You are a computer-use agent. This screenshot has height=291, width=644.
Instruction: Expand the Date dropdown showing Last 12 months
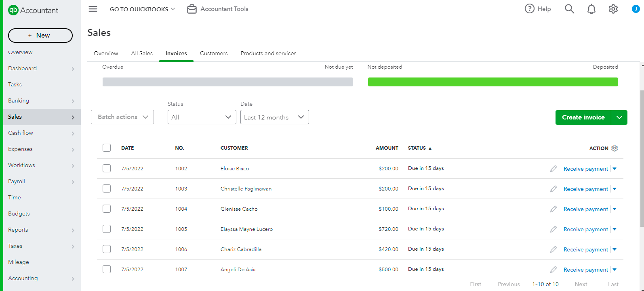click(274, 117)
